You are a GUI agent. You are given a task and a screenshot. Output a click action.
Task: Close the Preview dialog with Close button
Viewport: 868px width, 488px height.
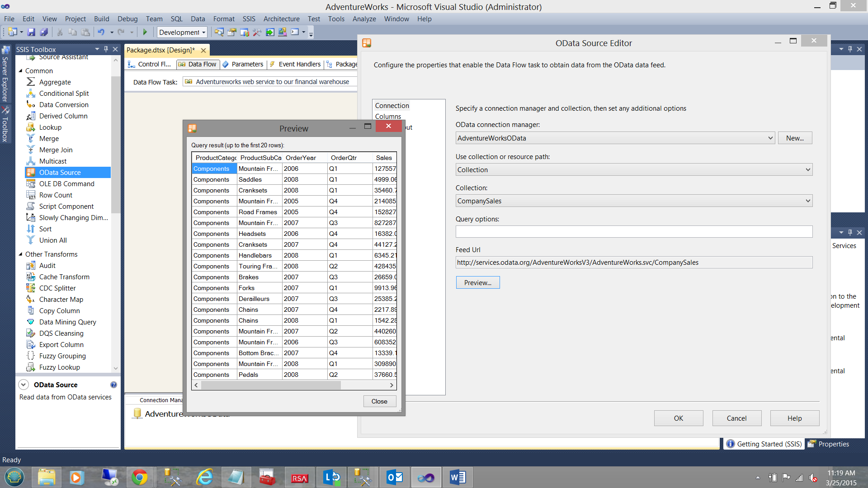coord(379,401)
